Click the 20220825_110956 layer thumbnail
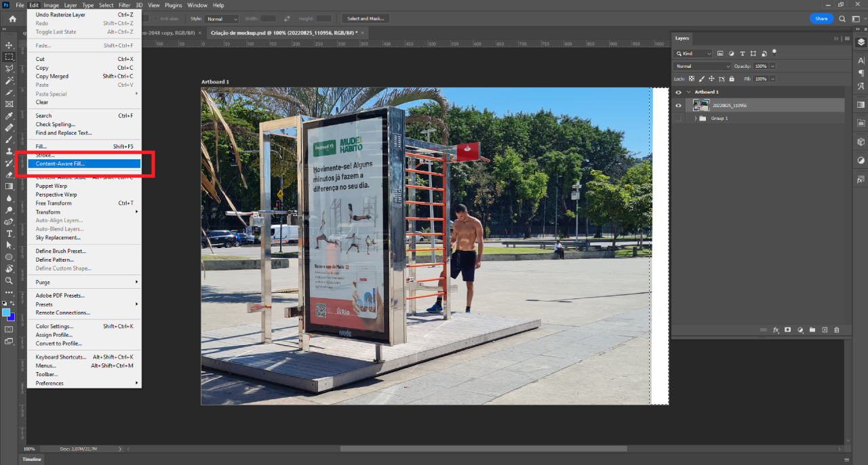Viewport: 868px width, 465px height. tap(701, 105)
